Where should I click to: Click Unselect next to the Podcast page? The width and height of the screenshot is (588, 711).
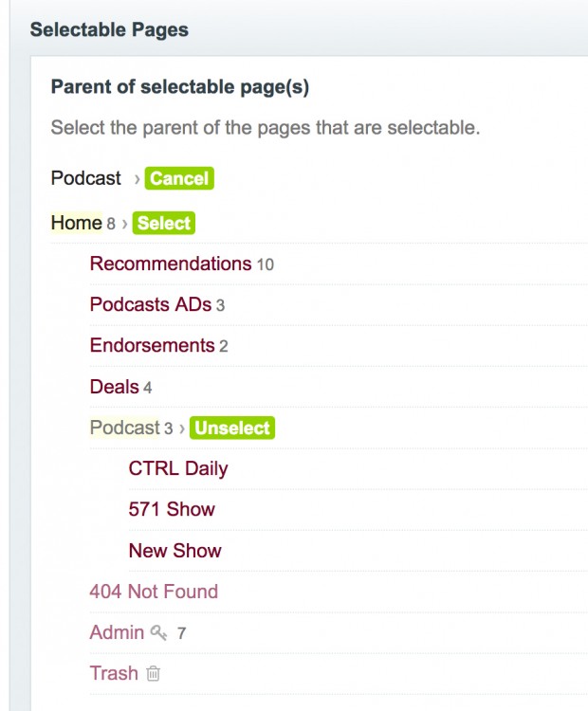click(x=232, y=428)
